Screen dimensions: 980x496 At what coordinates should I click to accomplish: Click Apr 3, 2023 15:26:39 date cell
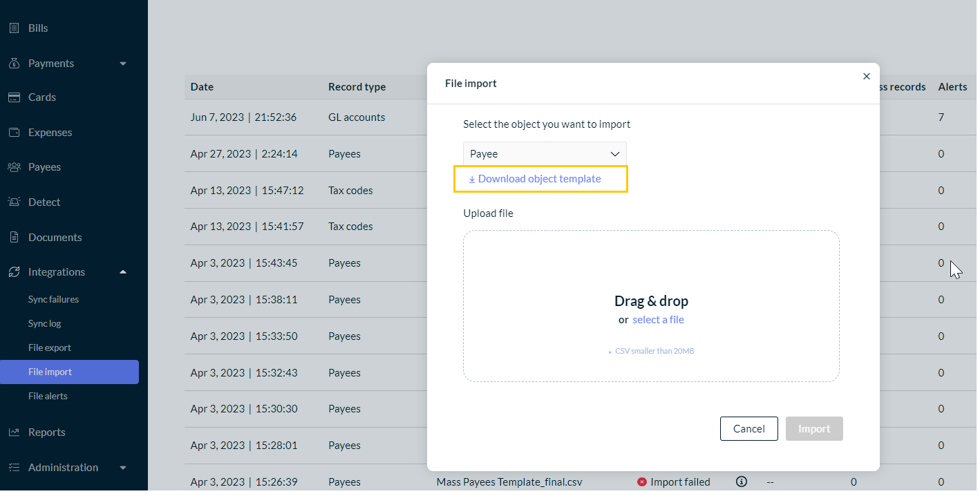pyautogui.click(x=244, y=482)
